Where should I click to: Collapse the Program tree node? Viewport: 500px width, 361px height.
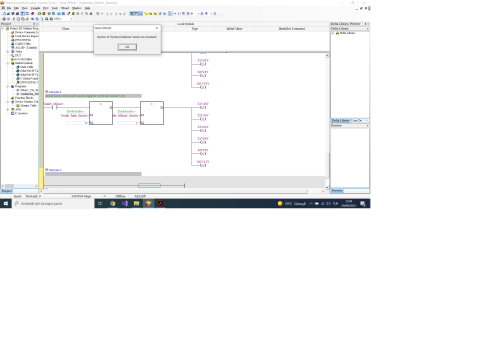[8, 86]
